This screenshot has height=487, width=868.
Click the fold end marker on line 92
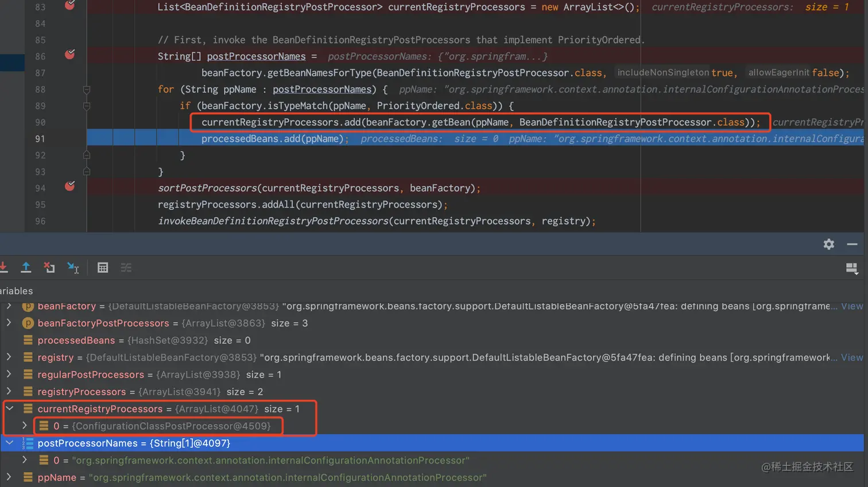click(87, 155)
